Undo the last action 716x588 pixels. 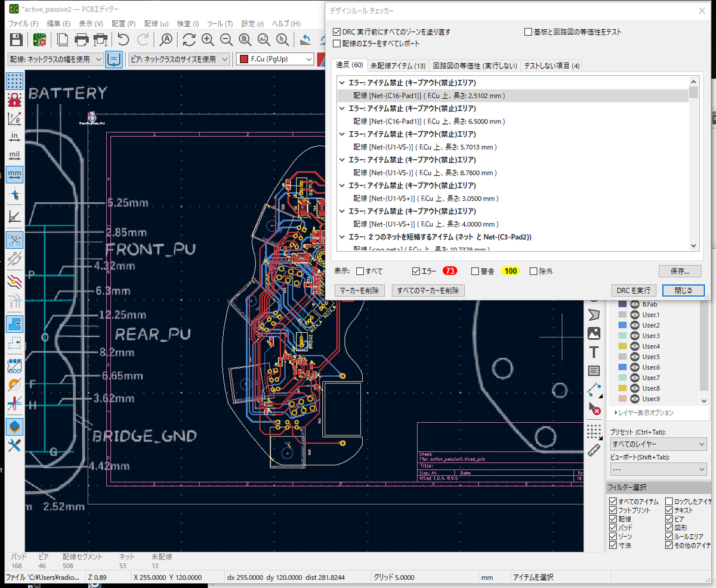[123, 40]
